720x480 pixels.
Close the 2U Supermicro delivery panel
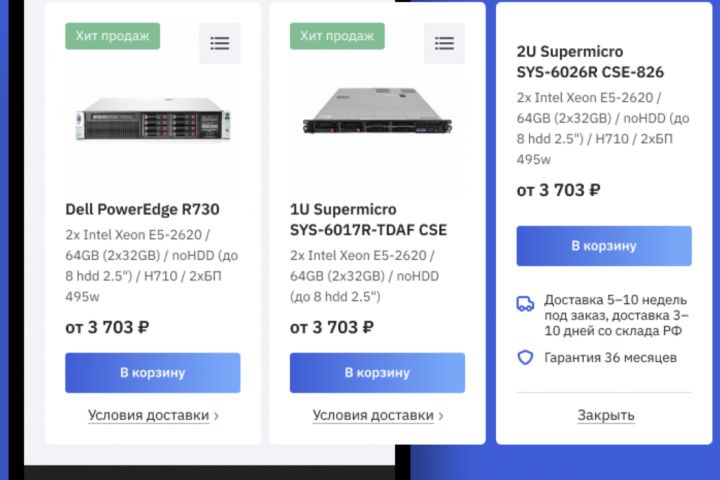(605, 415)
